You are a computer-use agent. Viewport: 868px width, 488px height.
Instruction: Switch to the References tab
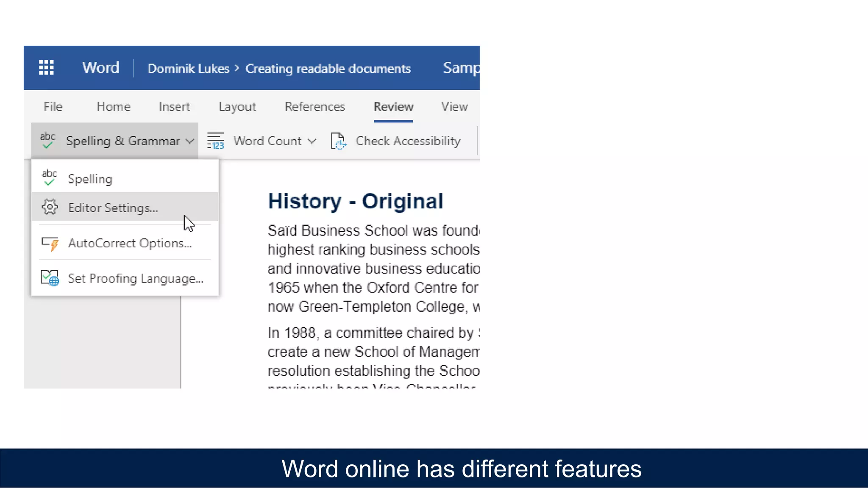tap(315, 107)
